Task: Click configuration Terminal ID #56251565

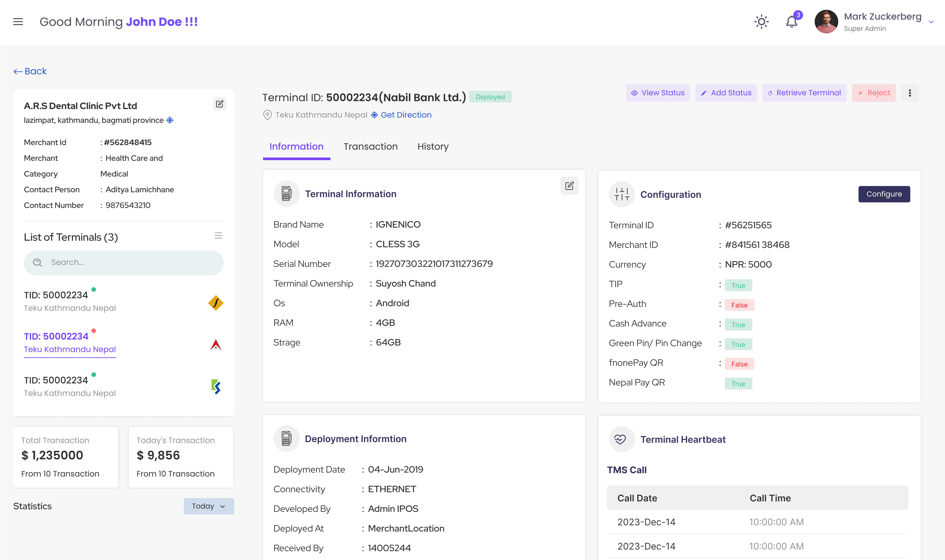Action: click(x=748, y=225)
